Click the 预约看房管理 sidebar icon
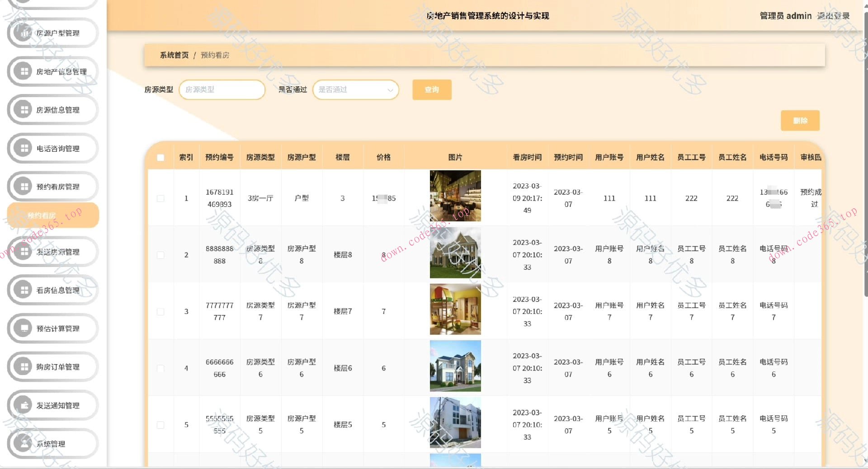 coord(23,186)
